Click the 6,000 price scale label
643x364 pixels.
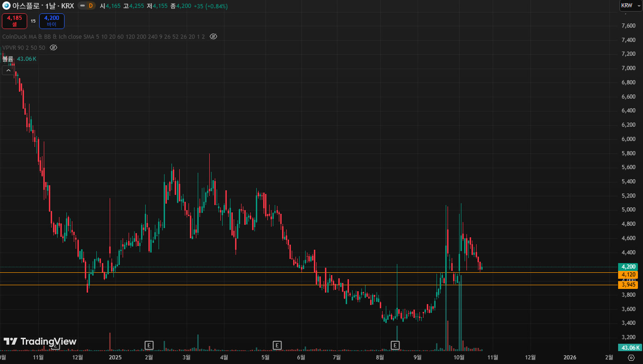(x=629, y=139)
